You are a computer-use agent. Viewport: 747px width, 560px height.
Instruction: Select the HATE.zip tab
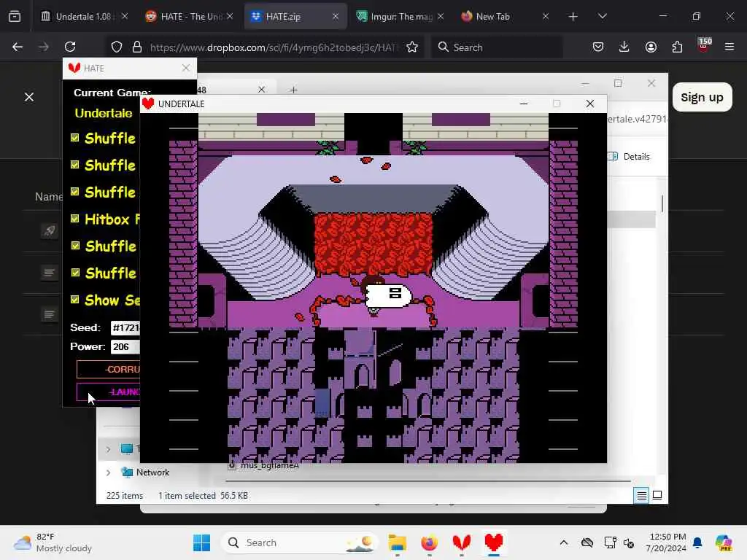tap(294, 17)
